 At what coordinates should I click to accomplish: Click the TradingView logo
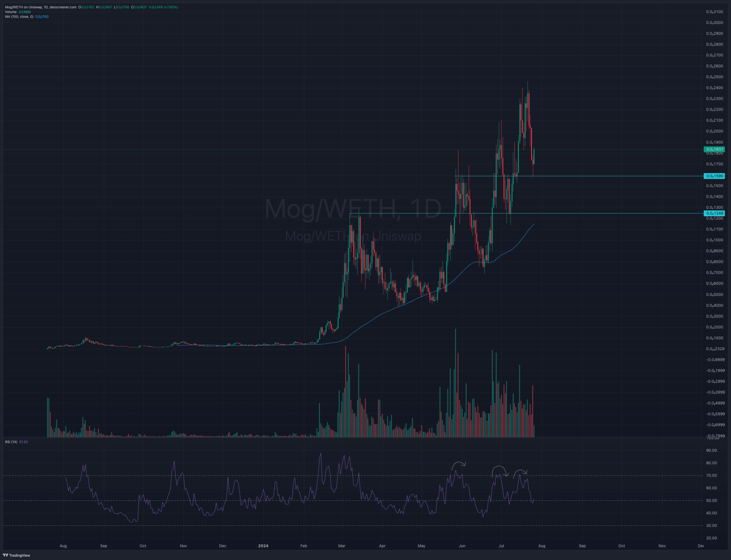tap(16, 555)
